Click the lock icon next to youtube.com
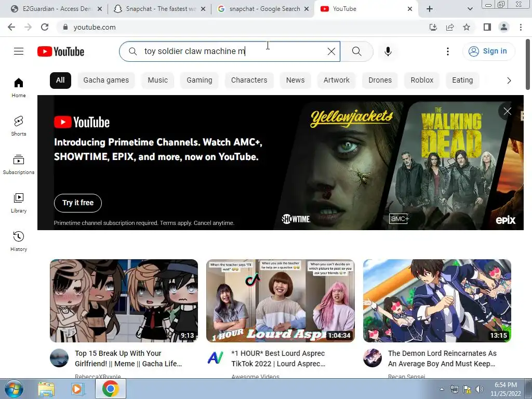Image resolution: width=532 pixels, height=399 pixels. pyautogui.click(x=65, y=27)
